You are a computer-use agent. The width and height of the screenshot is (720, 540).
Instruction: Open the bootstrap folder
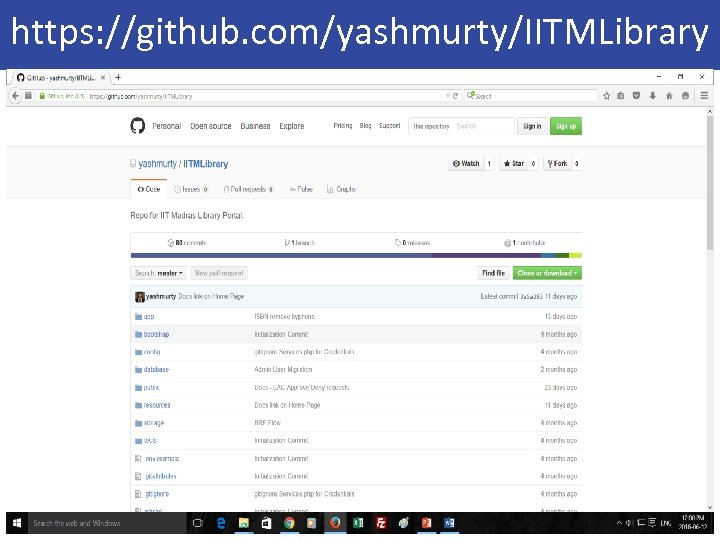[156, 334]
